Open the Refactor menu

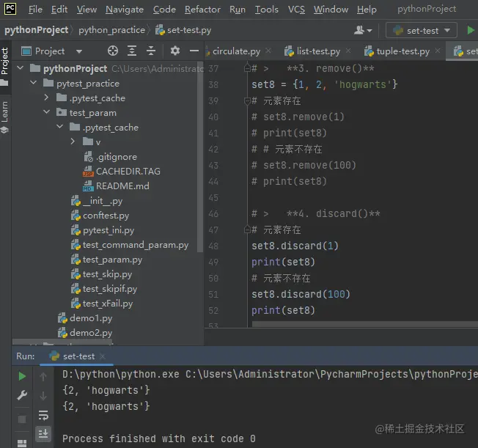click(202, 10)
